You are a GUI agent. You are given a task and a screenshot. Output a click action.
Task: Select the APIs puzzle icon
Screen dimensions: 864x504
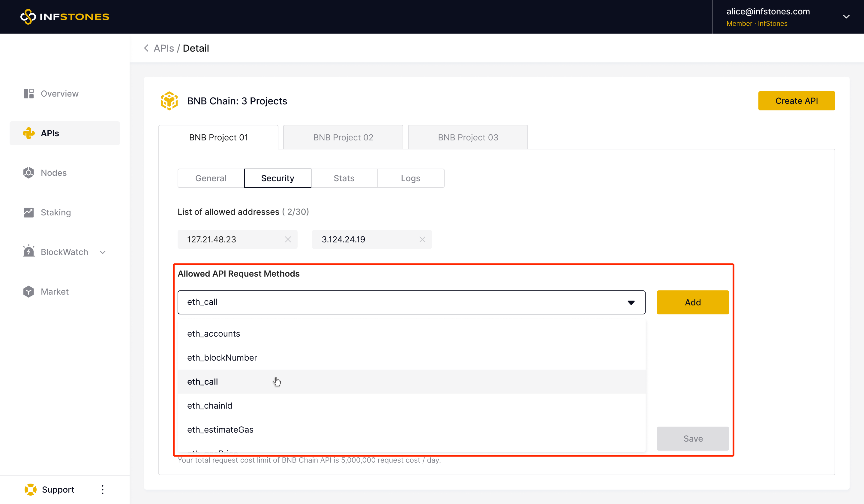coord(29,133)
